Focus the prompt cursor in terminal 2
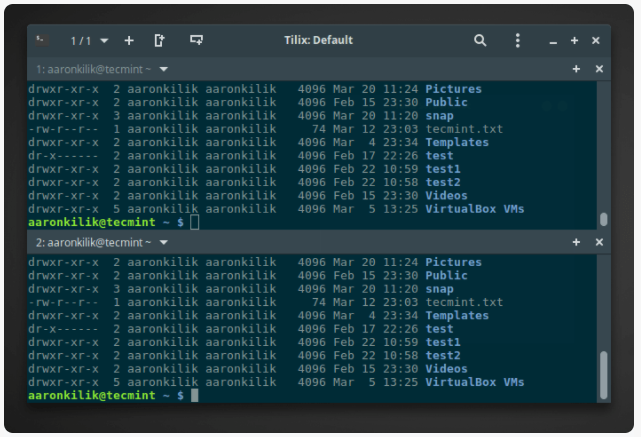This screenshot has width=641, height=437. [195, 395]
